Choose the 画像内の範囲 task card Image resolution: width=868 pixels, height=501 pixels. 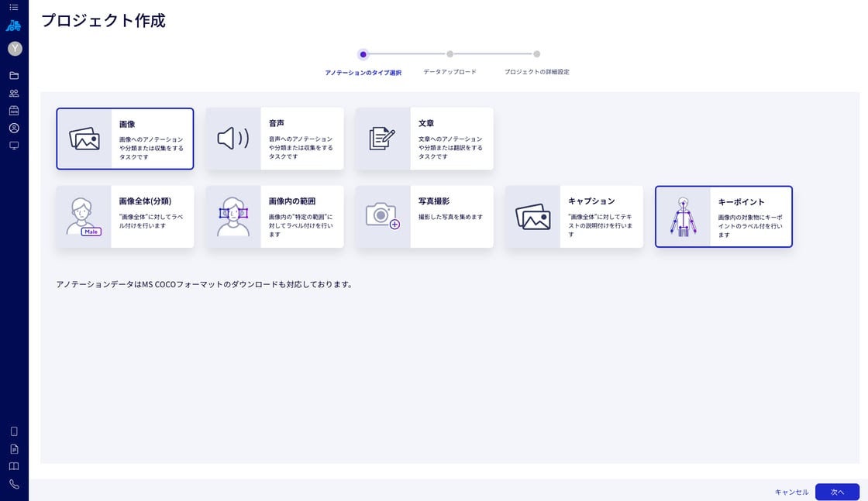(x=274, y=217)
